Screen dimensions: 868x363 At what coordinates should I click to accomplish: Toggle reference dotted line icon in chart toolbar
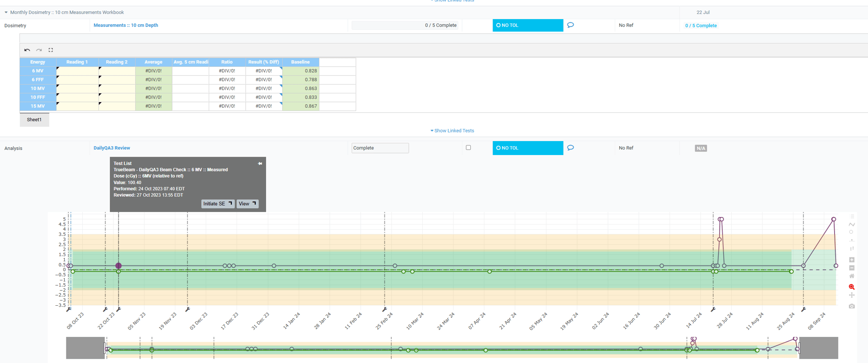click(852, 241)
